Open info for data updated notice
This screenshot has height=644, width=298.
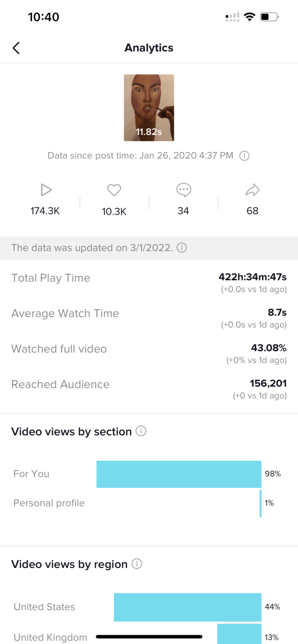pyautogui.click(x=182, y=248)
